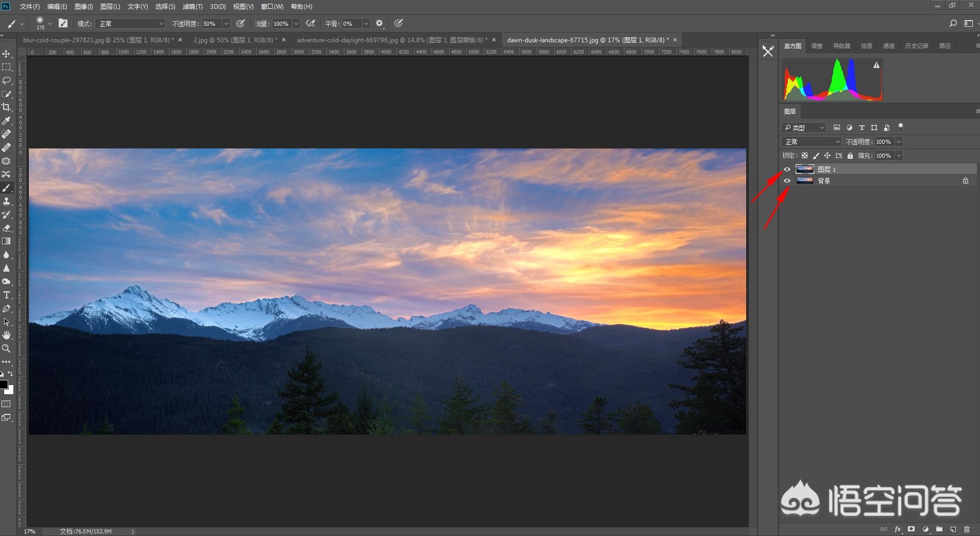Switch to the 2.jpg document tab
The image size is (980, 536).
pos(235,40)
